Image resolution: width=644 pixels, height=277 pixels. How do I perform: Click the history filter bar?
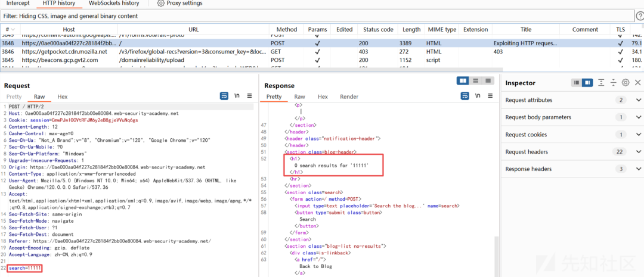317,16
